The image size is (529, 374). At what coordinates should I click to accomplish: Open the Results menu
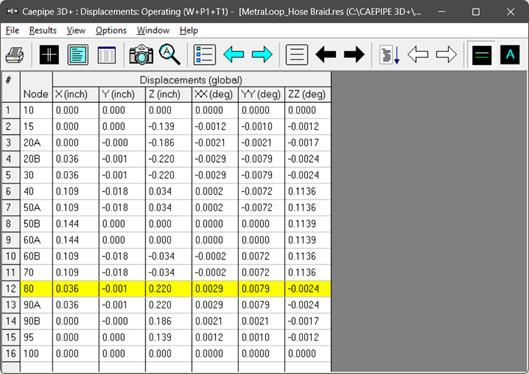pos(43,31)
